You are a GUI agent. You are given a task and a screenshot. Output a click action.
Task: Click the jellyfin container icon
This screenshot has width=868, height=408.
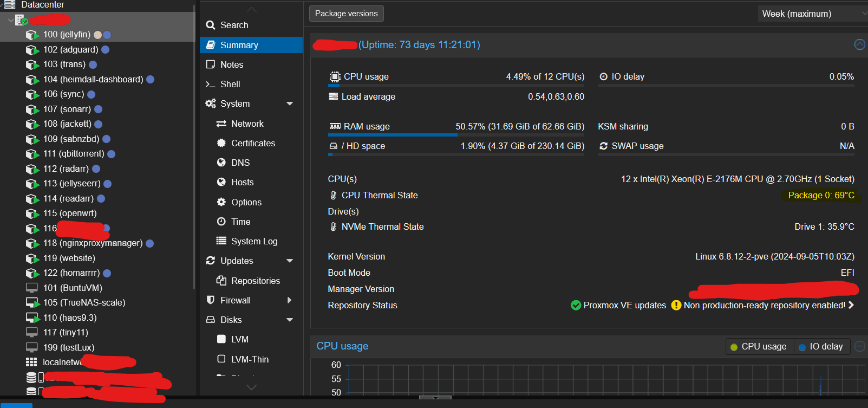click(32, 35)
